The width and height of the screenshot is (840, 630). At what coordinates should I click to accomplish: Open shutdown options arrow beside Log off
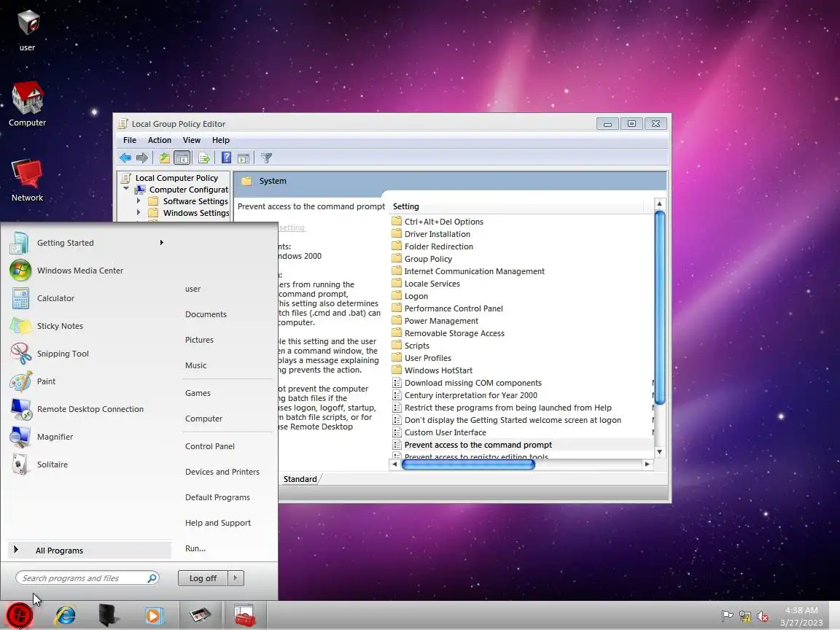(x=236, y=578)
